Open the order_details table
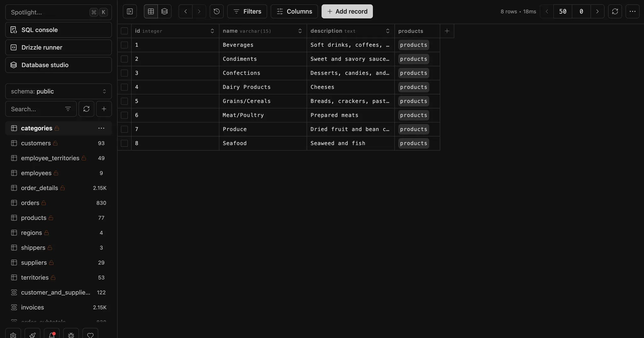The image size is (644, 338). [x=58, y=188]
